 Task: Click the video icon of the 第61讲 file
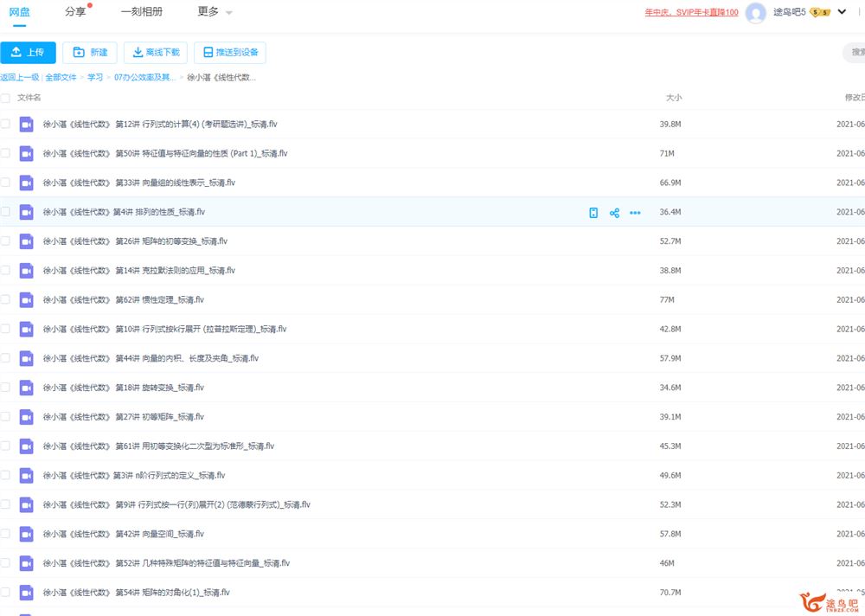pyautogui.click(x=27, y=446)
